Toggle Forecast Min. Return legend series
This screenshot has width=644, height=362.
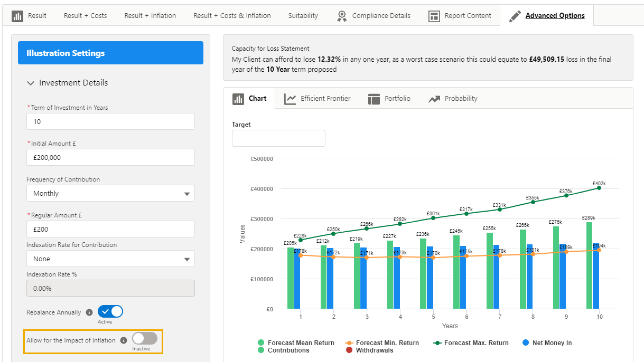pyautogui.click(x=381, y=343)
